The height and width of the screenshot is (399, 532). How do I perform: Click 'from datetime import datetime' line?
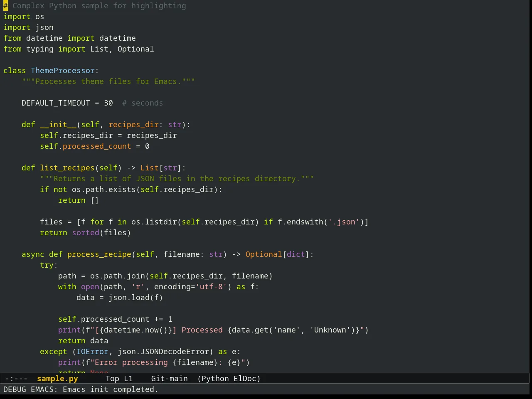69,38
